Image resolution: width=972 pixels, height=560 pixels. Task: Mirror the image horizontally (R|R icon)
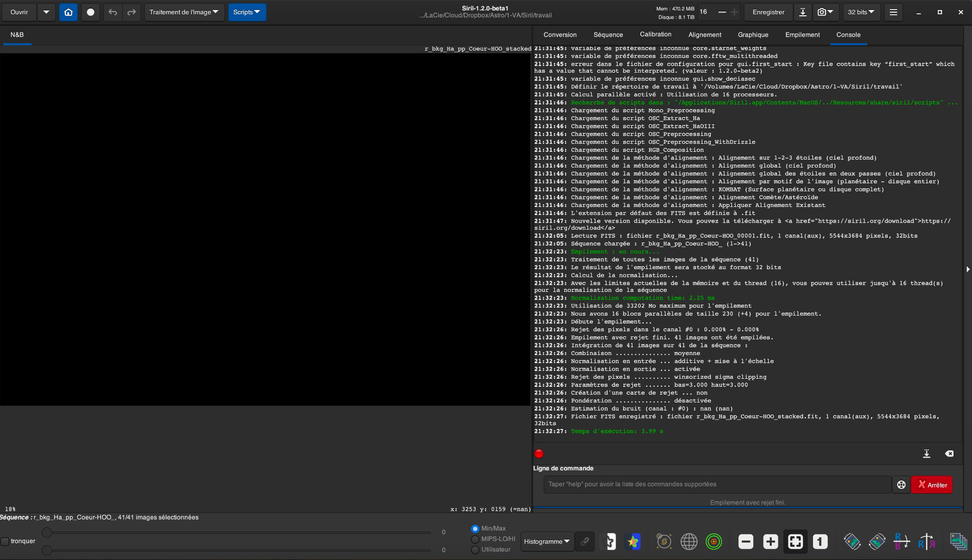pyautogui.click(x=926, y=541)
